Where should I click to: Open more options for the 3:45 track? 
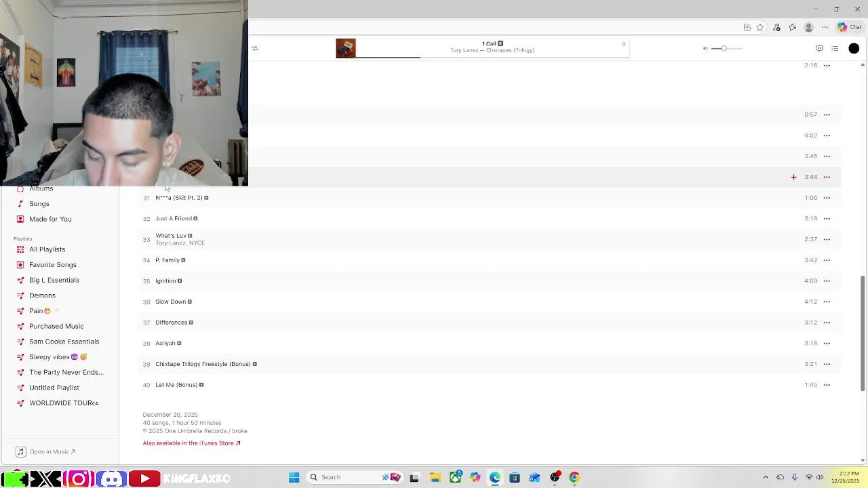[827, 156]
